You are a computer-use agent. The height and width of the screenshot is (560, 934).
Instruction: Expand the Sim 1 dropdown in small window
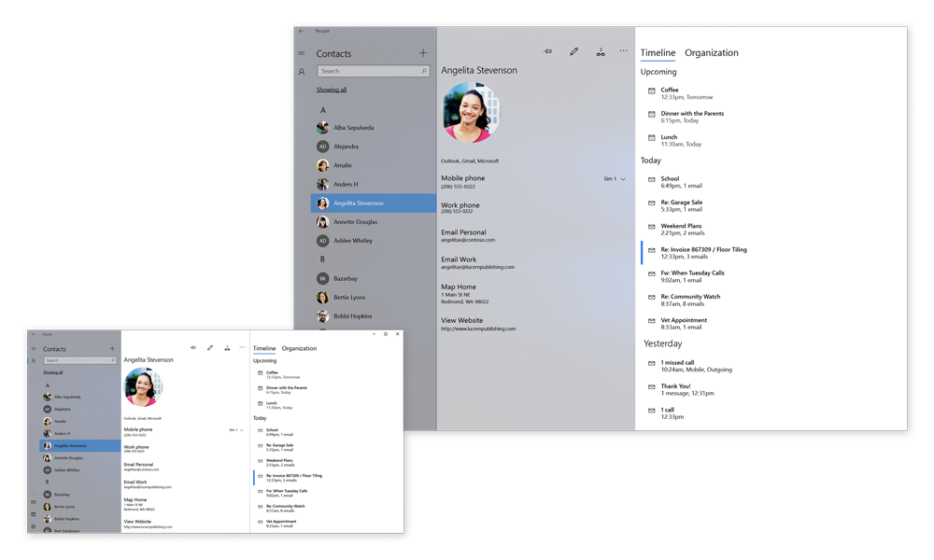(236, 429)
